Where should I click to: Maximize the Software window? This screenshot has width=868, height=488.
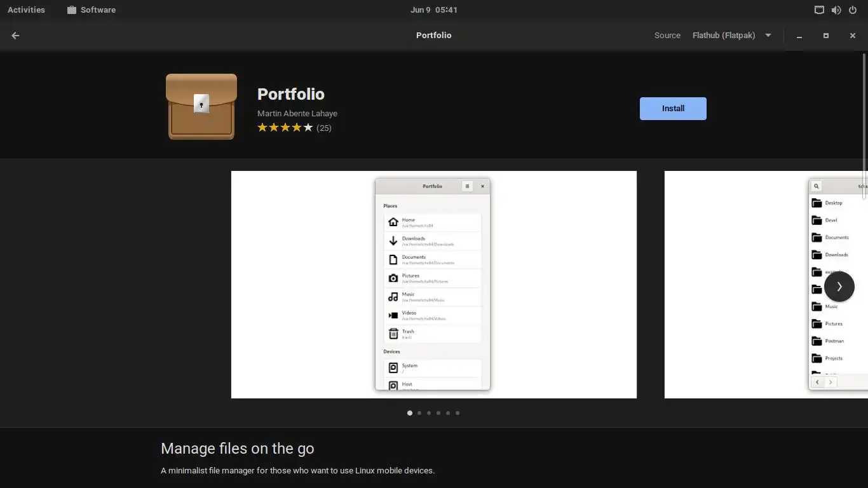coord(826,36)
